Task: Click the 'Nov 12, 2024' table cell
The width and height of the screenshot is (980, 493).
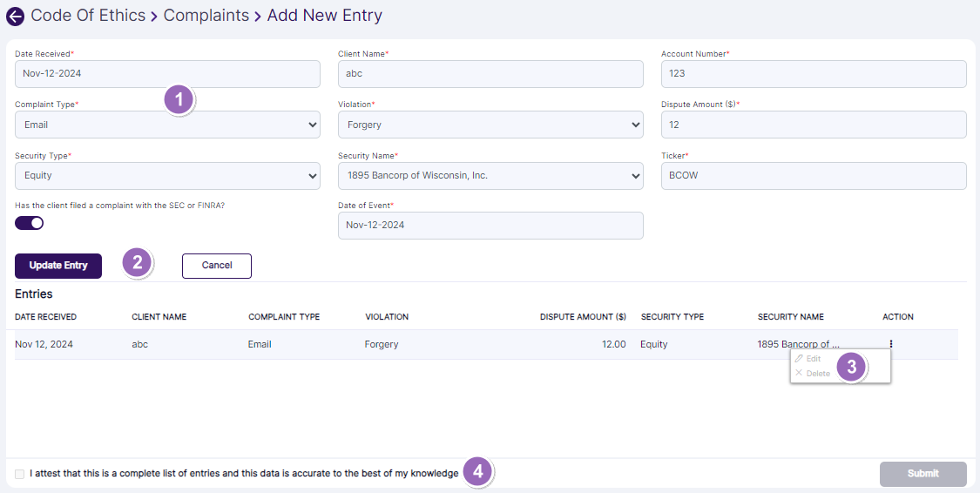Action: [x=44, y=344]
